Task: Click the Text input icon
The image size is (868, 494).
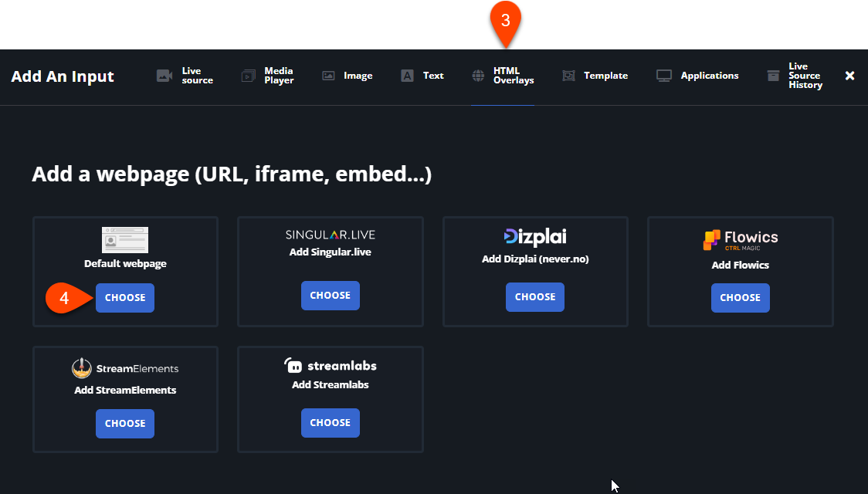Action: point(407,76)
